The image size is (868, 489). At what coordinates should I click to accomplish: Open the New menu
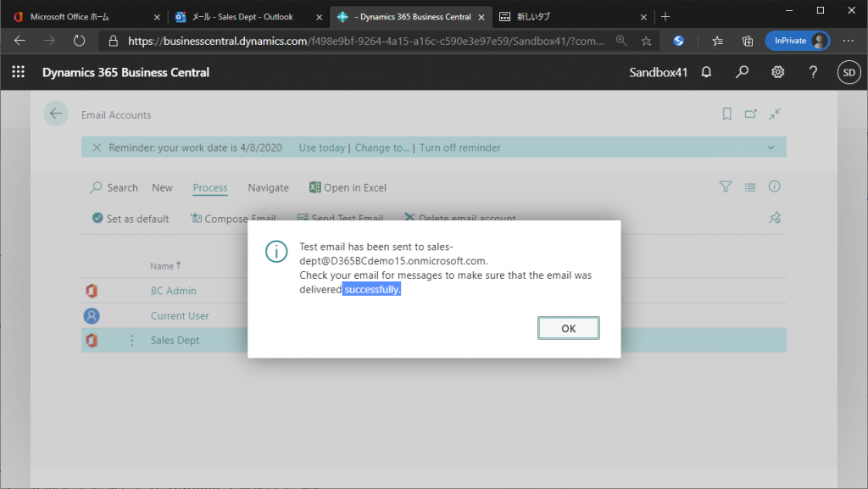[162, 187]
